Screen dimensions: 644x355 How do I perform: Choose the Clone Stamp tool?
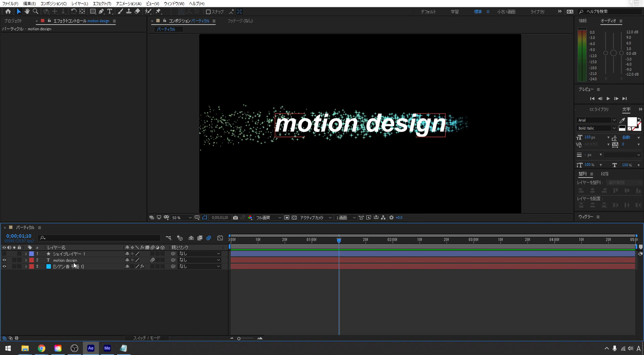pos(129,11)
